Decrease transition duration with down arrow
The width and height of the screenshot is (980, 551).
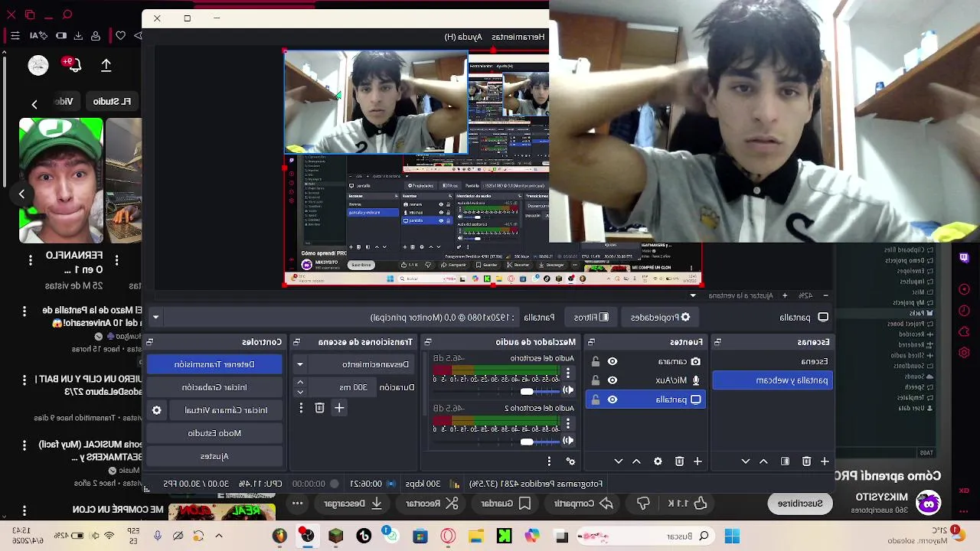click(300, 392)
